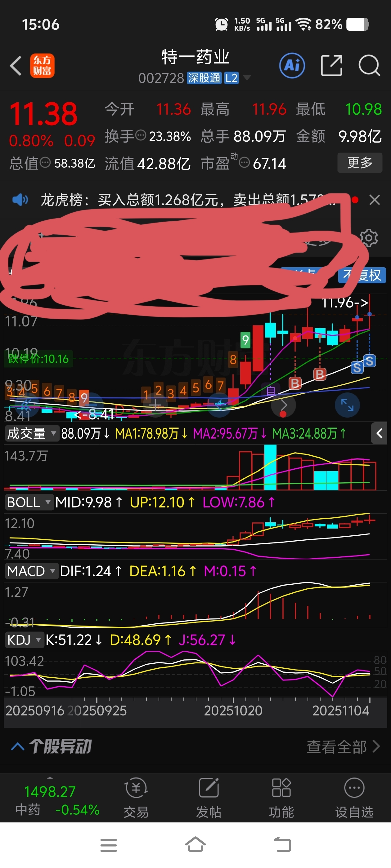Tap the 最高 11.96 value

pyautogui.click(x=269, y=109)
